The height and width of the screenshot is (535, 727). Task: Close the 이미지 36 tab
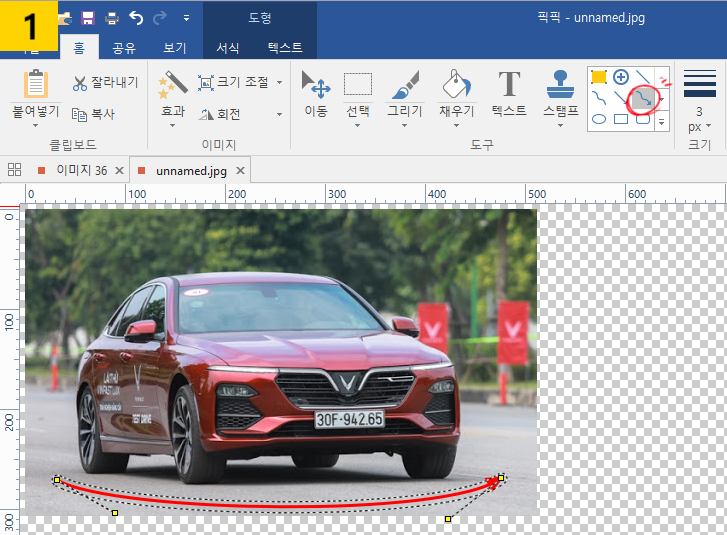pos(119,171)
